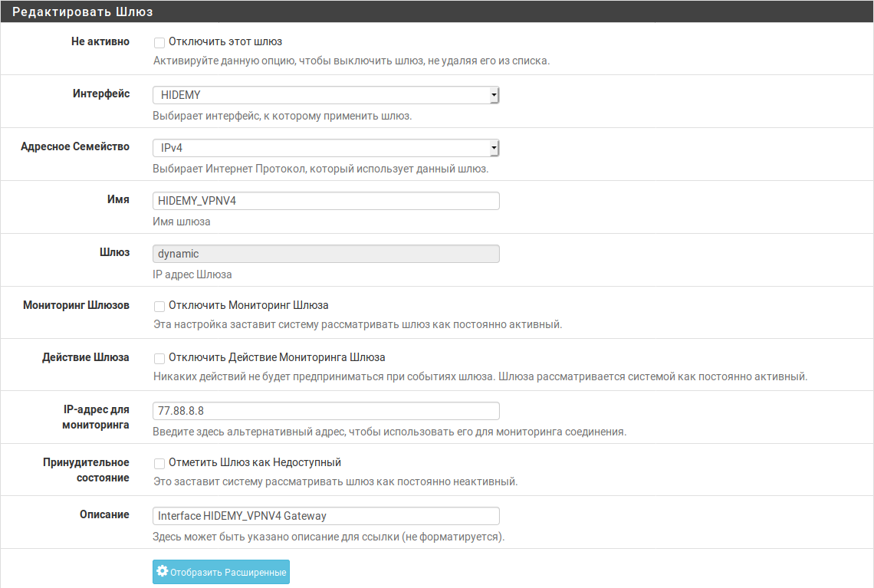874x588 pixels.
Task: Click the Отключить Действие Мониторинга Шлюза label
Action: point(277,357)
